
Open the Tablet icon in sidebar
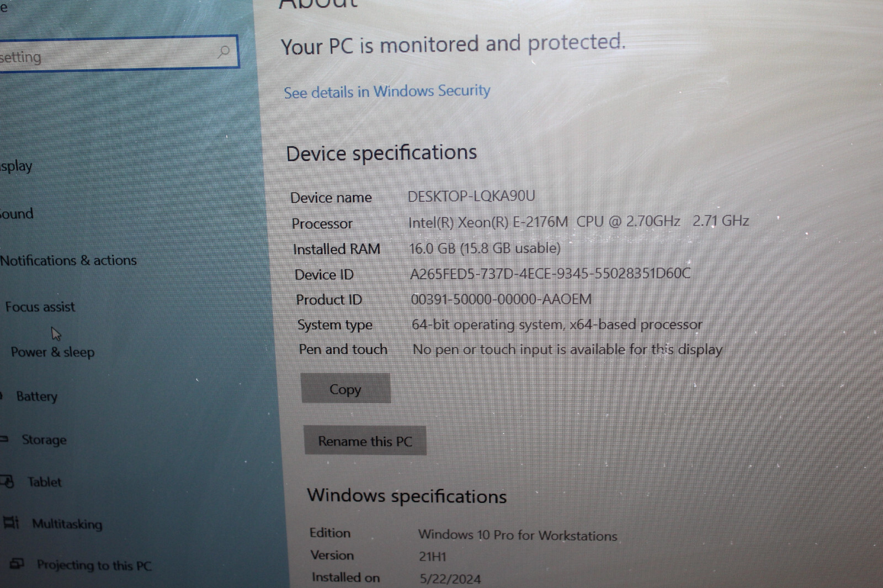click(x=8, y=482)
